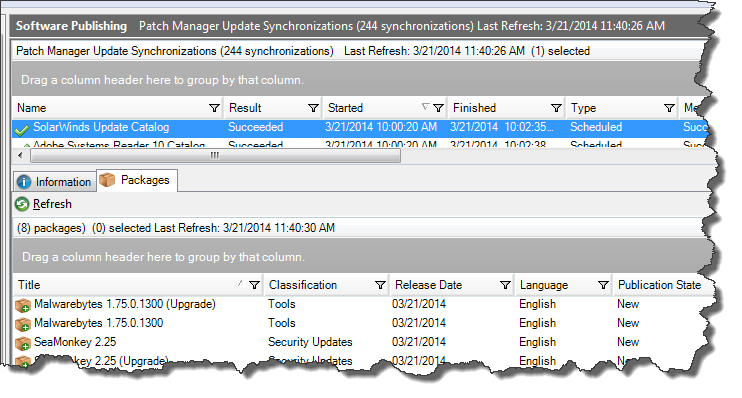Open filter for the Result column
This screenshot has height=398, width=742.
313,108
